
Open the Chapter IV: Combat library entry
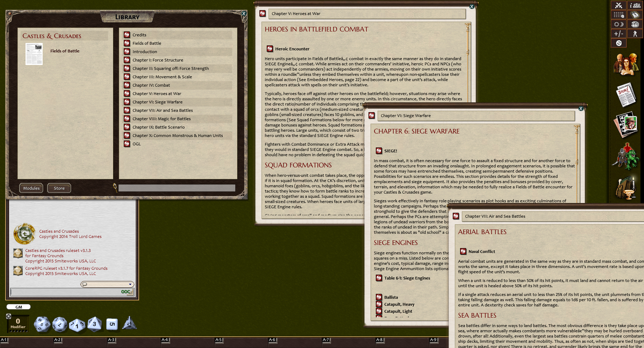point(151,85)
